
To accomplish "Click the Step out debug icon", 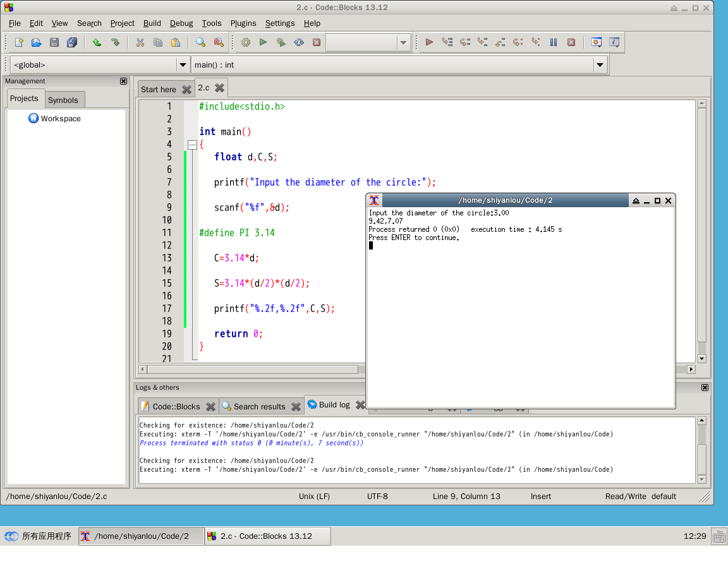I will point(500,42).
